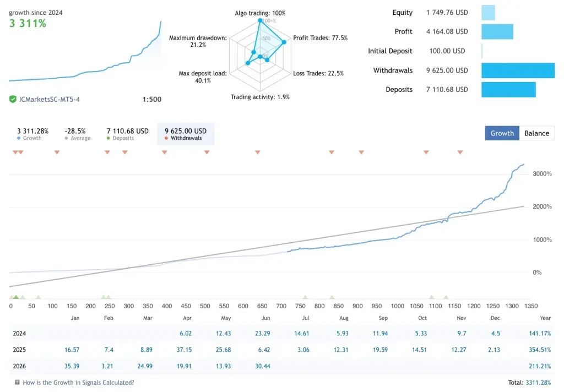Viewport: 564px width, 392px height.
Task: Click the Profit bar in the summary
Action: (x=497, y=31)
